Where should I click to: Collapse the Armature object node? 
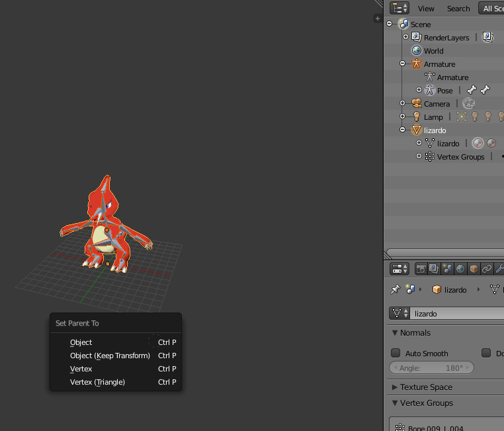[x=402, y=64]
